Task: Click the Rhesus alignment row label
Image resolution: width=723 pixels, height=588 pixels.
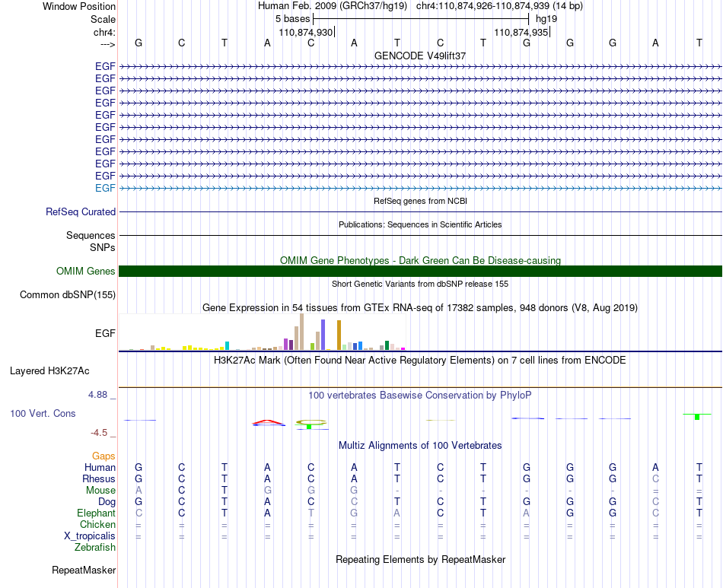Action: 99,478
